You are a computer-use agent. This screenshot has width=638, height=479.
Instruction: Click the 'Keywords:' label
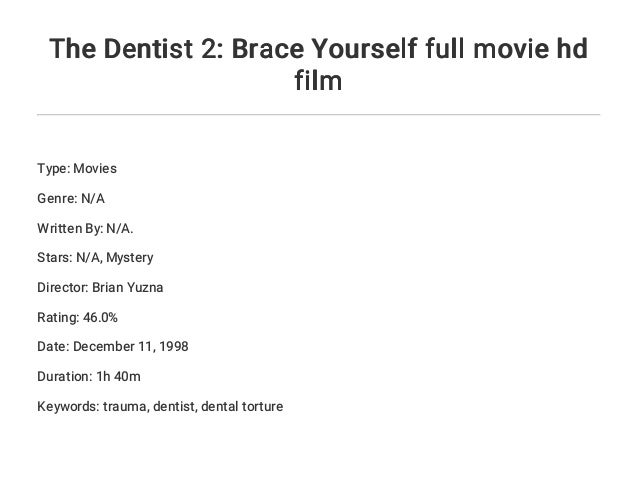pos(68,406)
